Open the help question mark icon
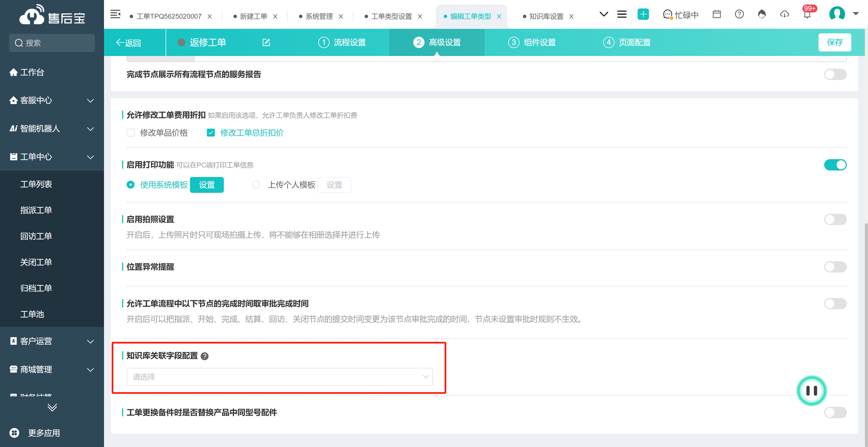The width and height of the screenshot is (868, 447). point(739,14)
